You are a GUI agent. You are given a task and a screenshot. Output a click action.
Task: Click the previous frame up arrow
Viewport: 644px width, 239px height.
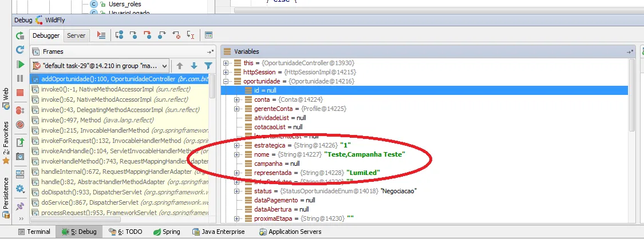pos(180,66)
